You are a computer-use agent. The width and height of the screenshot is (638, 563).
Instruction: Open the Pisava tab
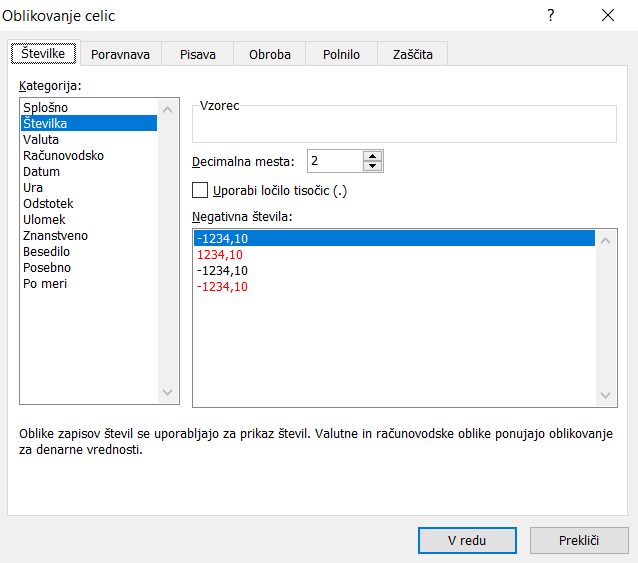pyautogui.click(x=197, y=55)
